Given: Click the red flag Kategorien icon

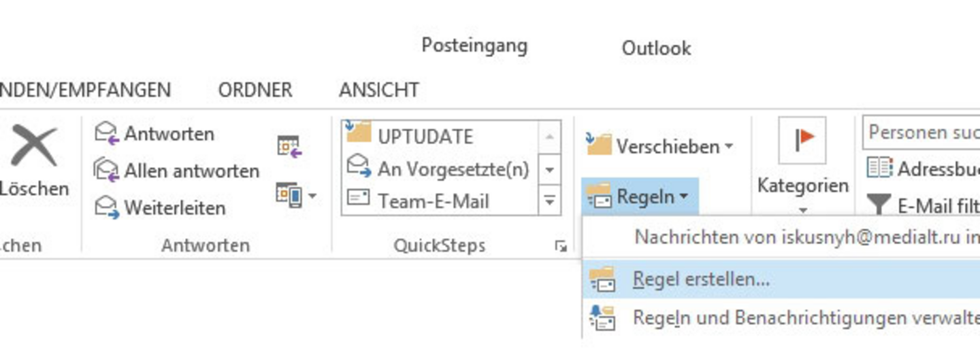Looking at the screenshot, I should (802, 140).
